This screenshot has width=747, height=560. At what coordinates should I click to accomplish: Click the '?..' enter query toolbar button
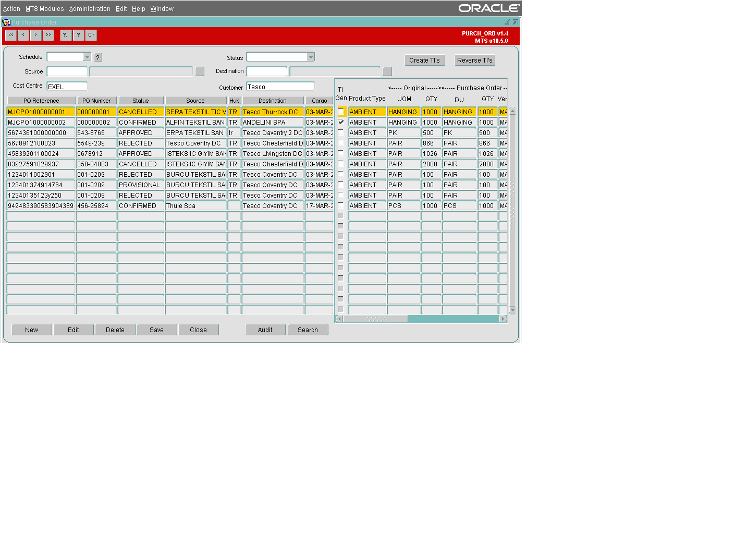[66, 35]
